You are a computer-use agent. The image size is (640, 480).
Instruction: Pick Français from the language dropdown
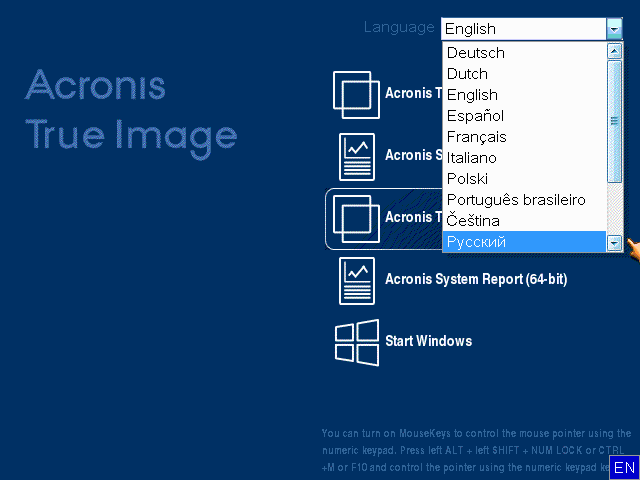click(477, 137)
